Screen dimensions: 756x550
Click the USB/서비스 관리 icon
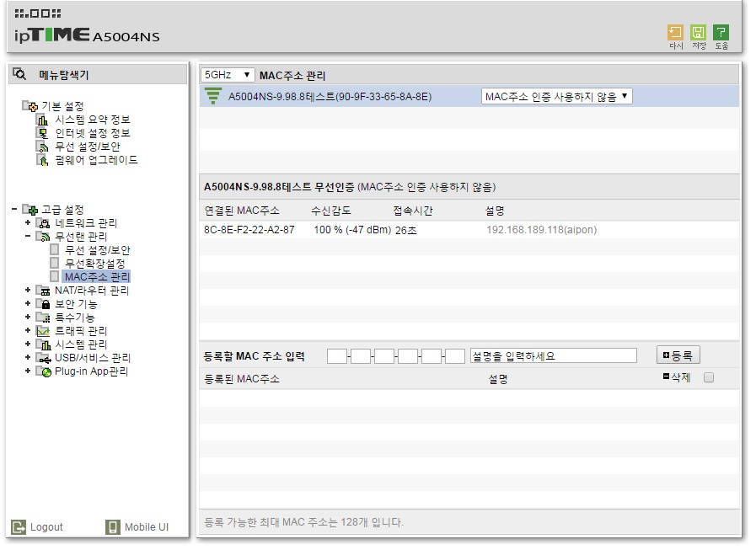pos(43,358)
